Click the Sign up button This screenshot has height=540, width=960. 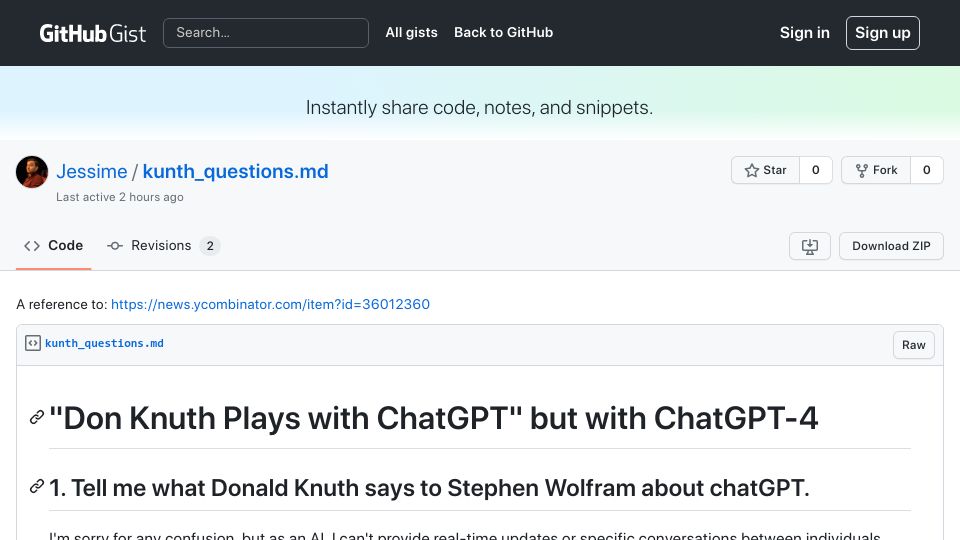click(882, 33)
